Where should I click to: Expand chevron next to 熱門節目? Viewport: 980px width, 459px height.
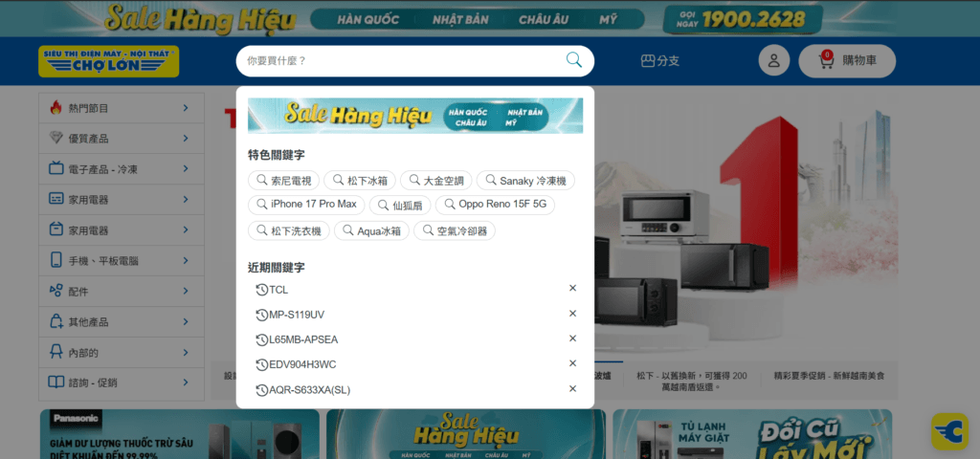point(186,108)
